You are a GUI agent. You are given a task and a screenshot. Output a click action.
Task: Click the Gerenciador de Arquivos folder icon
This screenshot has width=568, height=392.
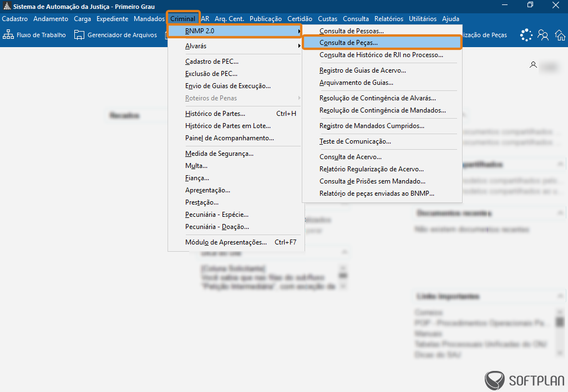(79, 35)
